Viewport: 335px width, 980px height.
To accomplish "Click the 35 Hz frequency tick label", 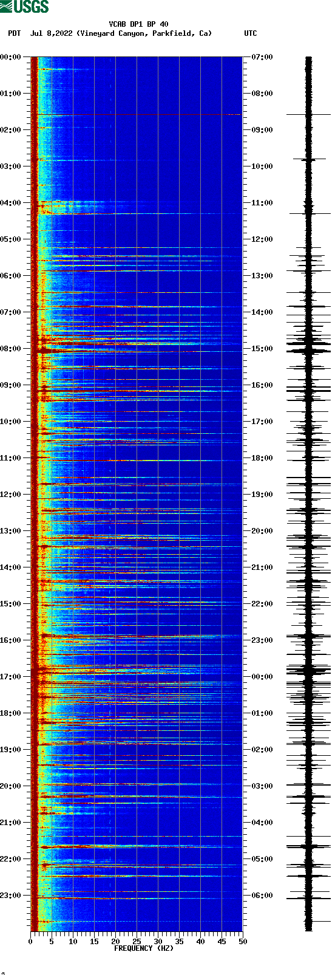I will pos(179,942).
